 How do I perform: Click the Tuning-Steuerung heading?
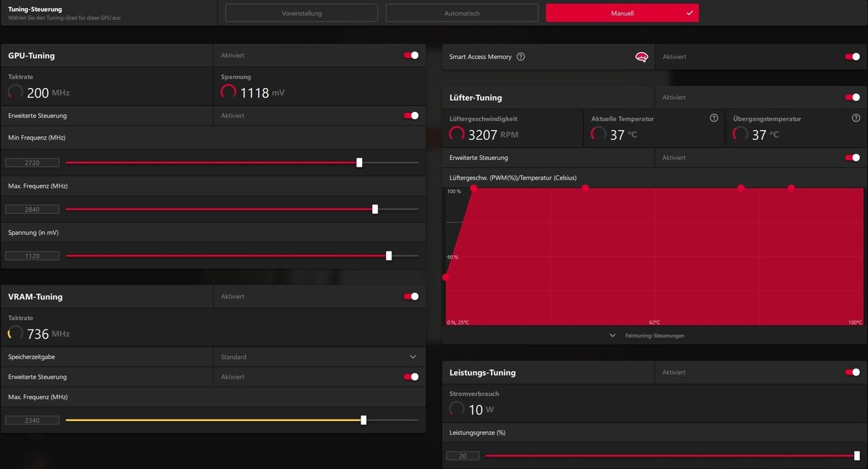coord(35,9)
